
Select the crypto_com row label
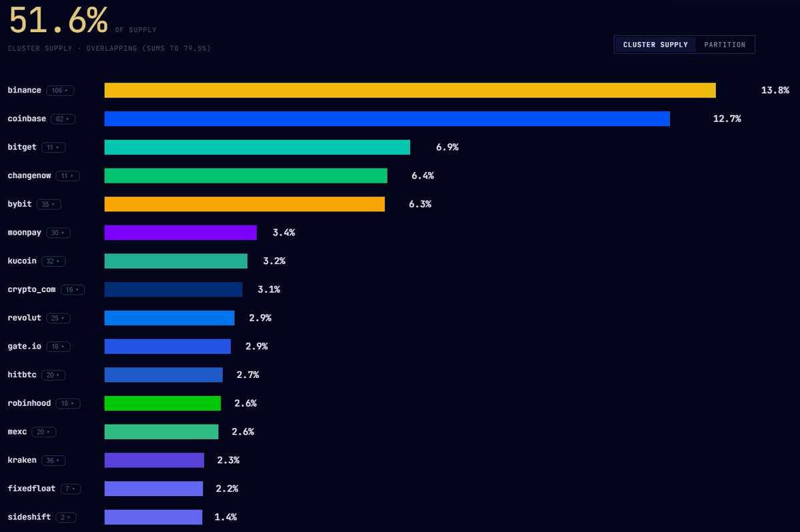click(32, 290)
